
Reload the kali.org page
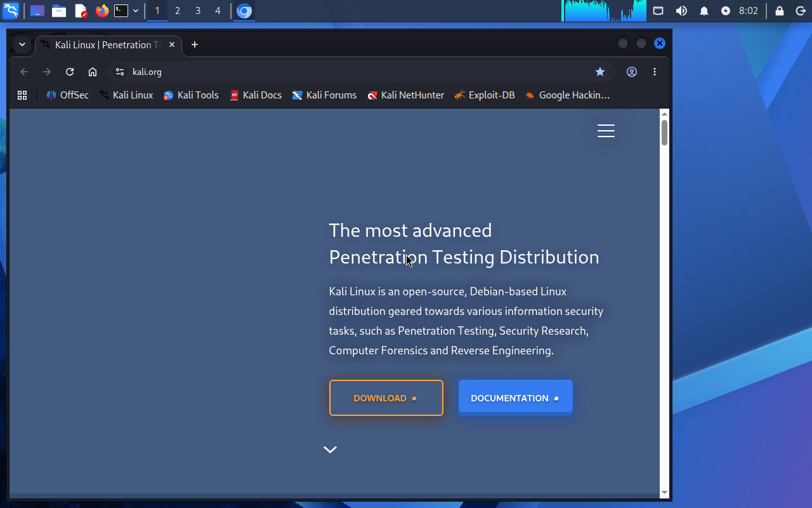pyautogui.click(x=70, y=72)
